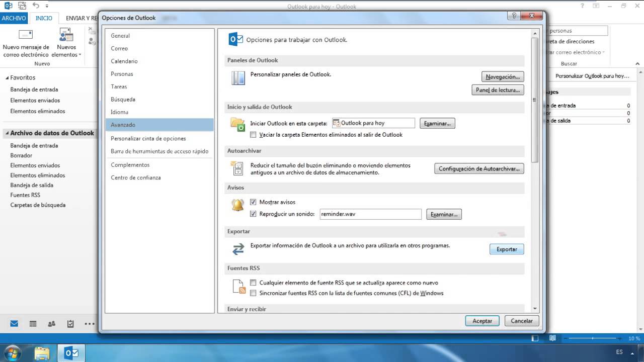Open Centro de confianza category
Viewport: 644px width, 362px height.
tap(159, 177)
